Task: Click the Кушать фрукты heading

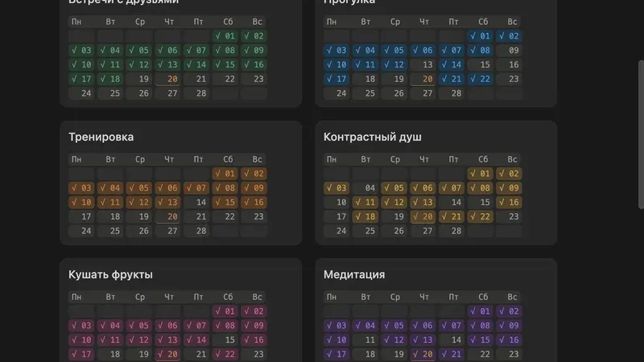Action: 110,275
